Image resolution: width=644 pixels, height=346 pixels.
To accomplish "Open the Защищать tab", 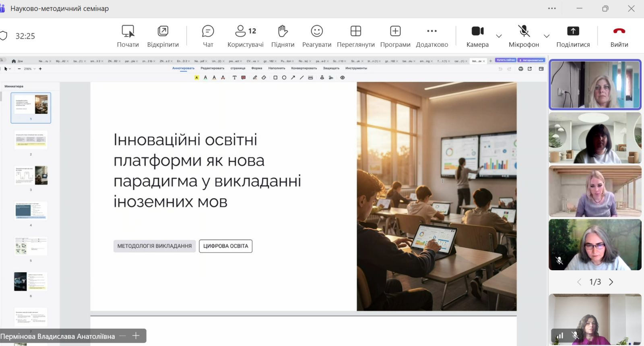I will pos(331,68).
